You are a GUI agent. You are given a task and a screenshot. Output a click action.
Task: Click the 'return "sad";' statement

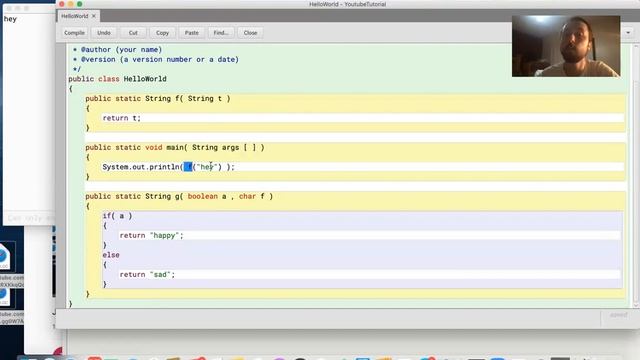tap(147, 275)
